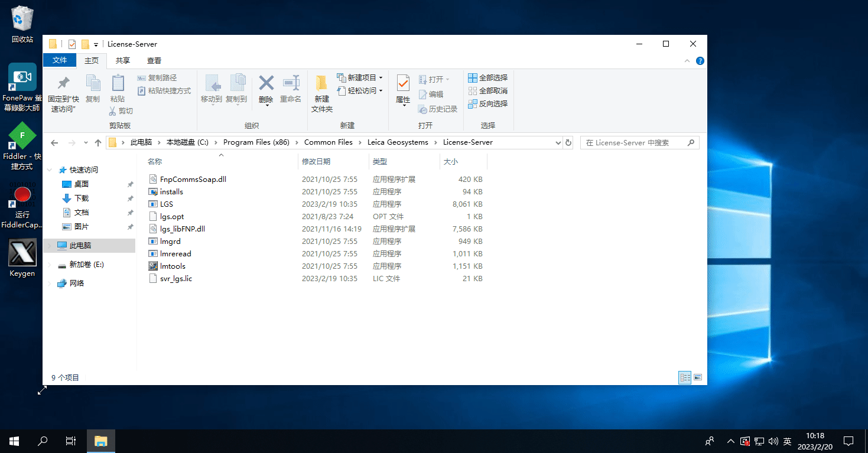Click Select none (全部取消)
The height and width of the screenshot is (453, 868).
point(487,91)
